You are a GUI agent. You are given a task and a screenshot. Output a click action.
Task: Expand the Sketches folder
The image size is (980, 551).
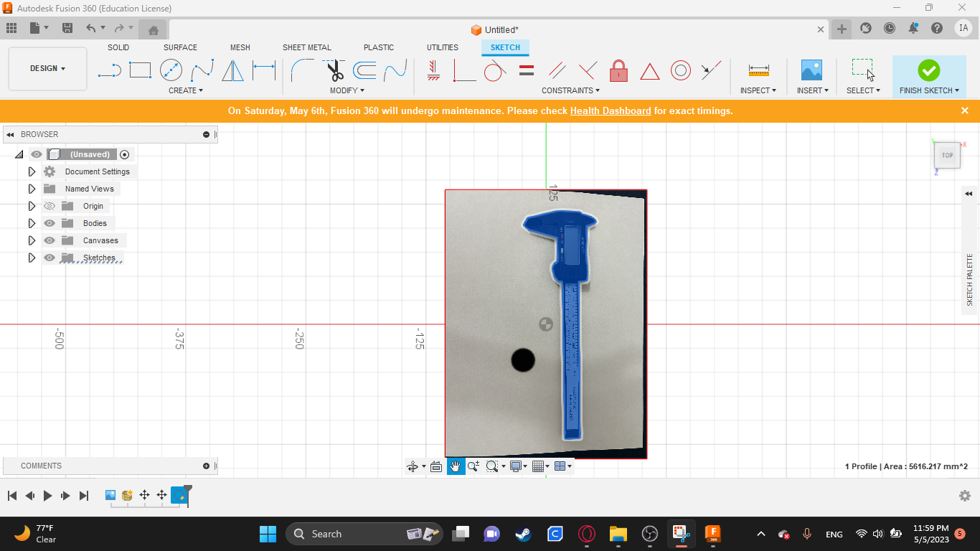[x=32, y=258]
